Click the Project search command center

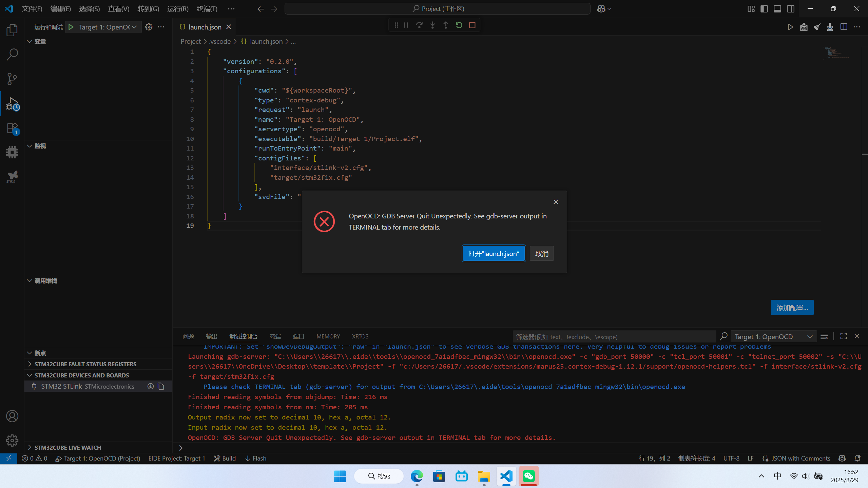tap(437, 9)
